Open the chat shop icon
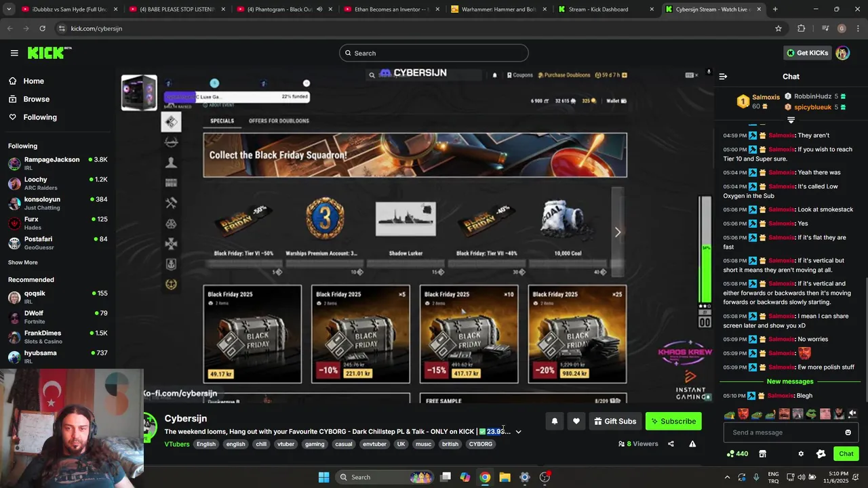 (x=762, y=453)
